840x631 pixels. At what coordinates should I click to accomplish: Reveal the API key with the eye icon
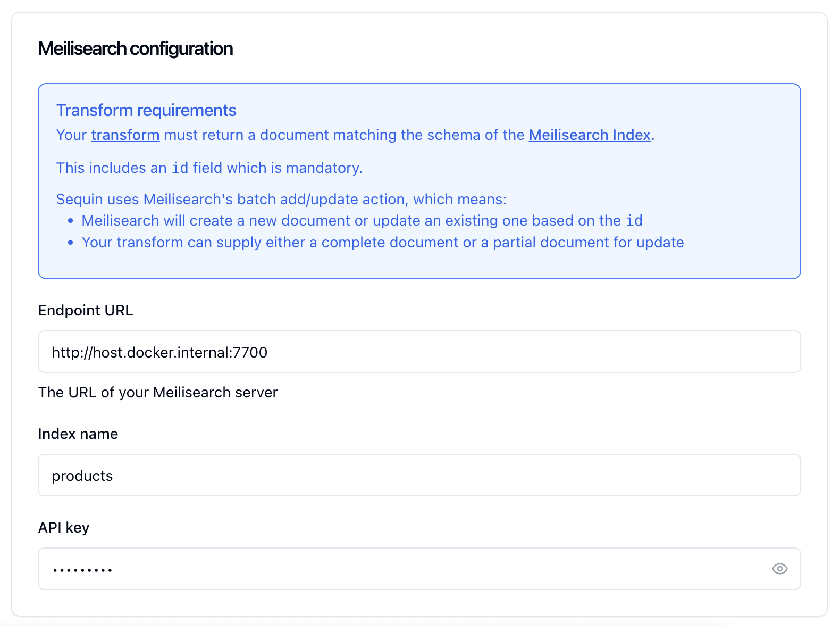coord(780,569)
